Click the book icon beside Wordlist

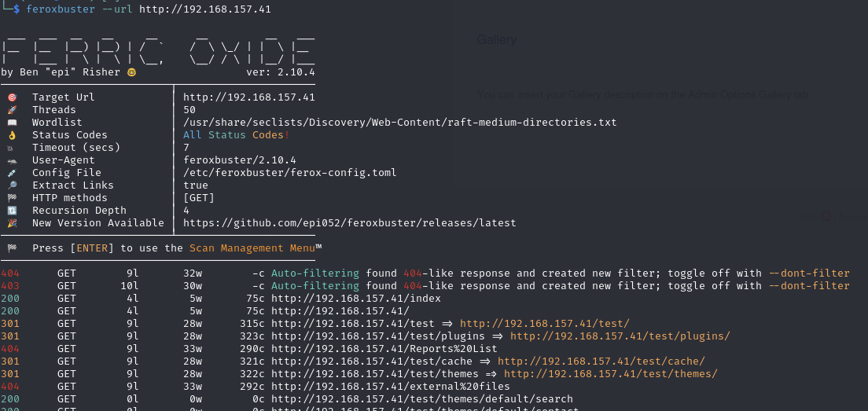12,123
